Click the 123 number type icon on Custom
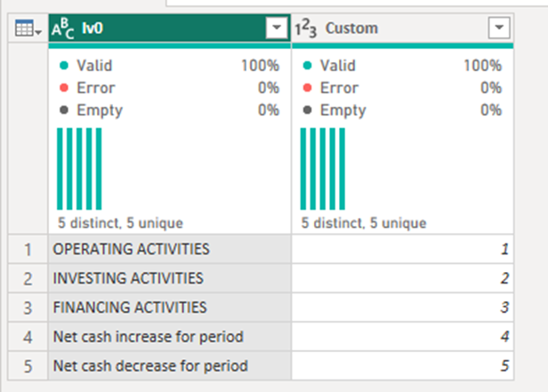This screenshot has height=392, width=548. coord(306,29)
